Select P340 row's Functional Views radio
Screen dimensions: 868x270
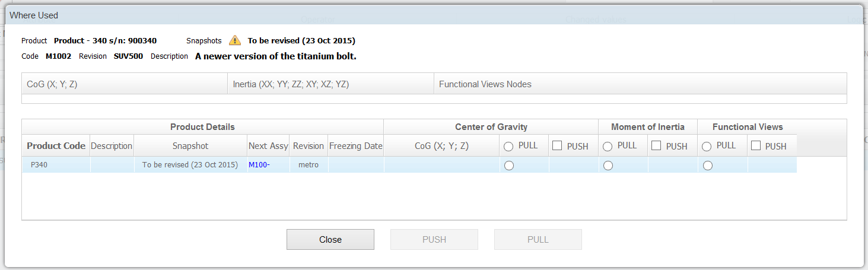(707, 166)
